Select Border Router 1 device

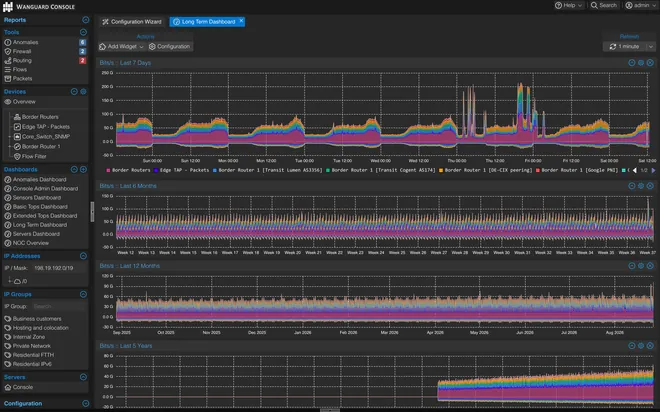[x=41, y=146]
